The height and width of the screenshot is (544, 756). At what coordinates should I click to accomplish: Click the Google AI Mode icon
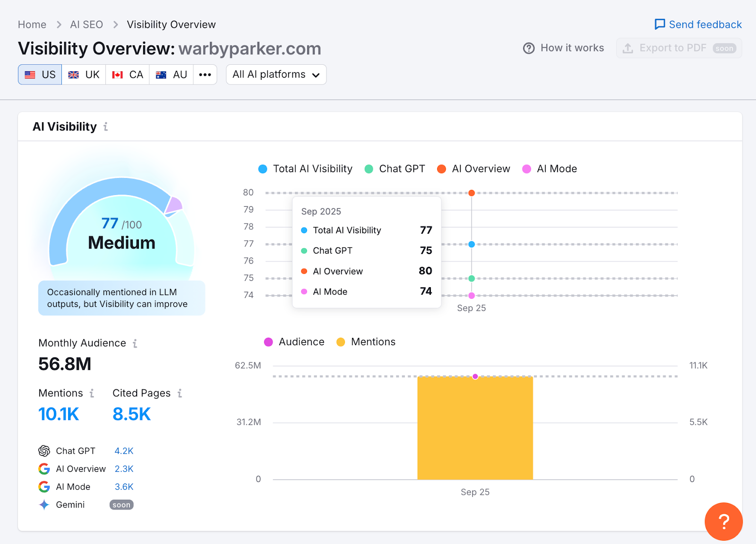tap(43, 486)
